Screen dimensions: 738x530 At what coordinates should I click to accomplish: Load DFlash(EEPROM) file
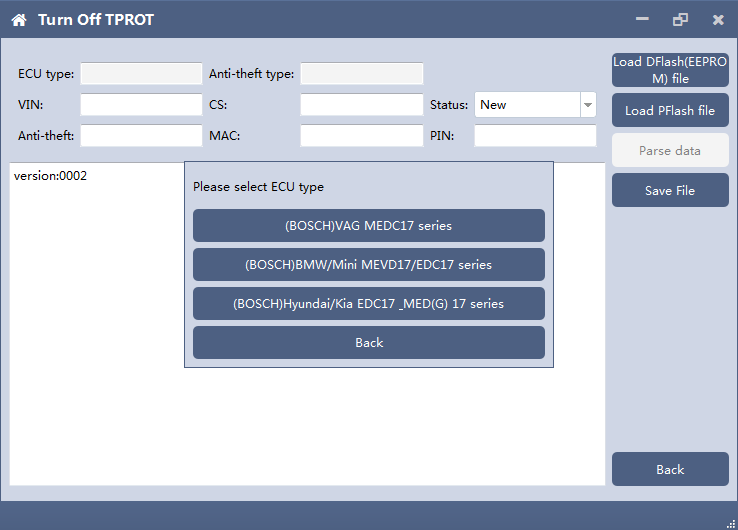pyautogui.click(x=670, y=70)
